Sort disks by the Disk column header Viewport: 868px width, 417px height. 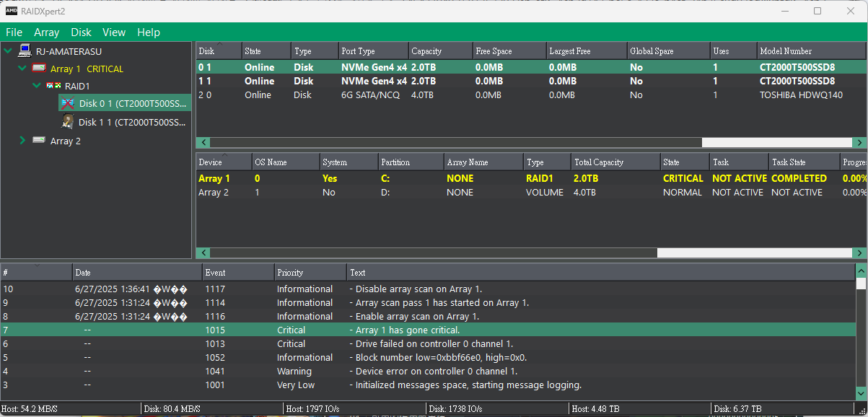[219, 51]
